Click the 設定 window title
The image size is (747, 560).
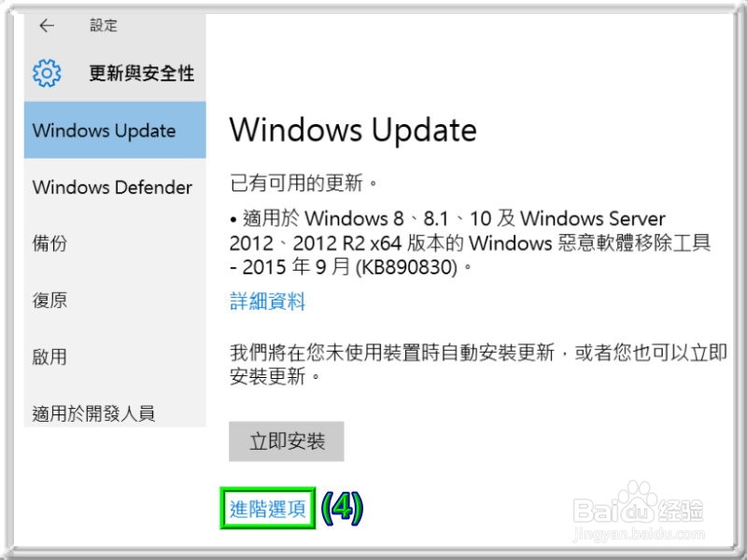coord(104,25)
